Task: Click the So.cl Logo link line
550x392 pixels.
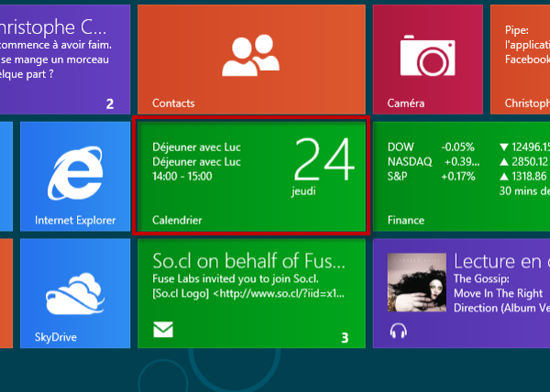Action: [248, 294]
